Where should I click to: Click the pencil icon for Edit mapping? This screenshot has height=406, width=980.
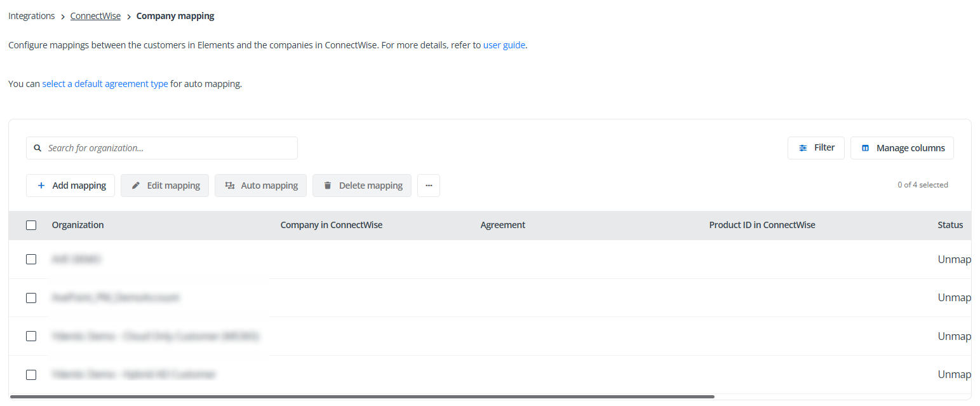135,185
